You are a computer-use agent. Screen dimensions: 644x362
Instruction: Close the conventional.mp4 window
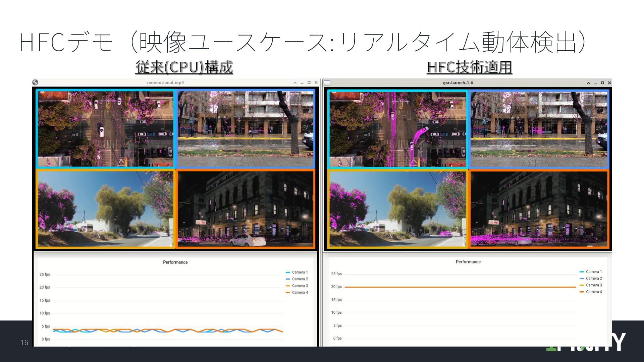point(316,83)
